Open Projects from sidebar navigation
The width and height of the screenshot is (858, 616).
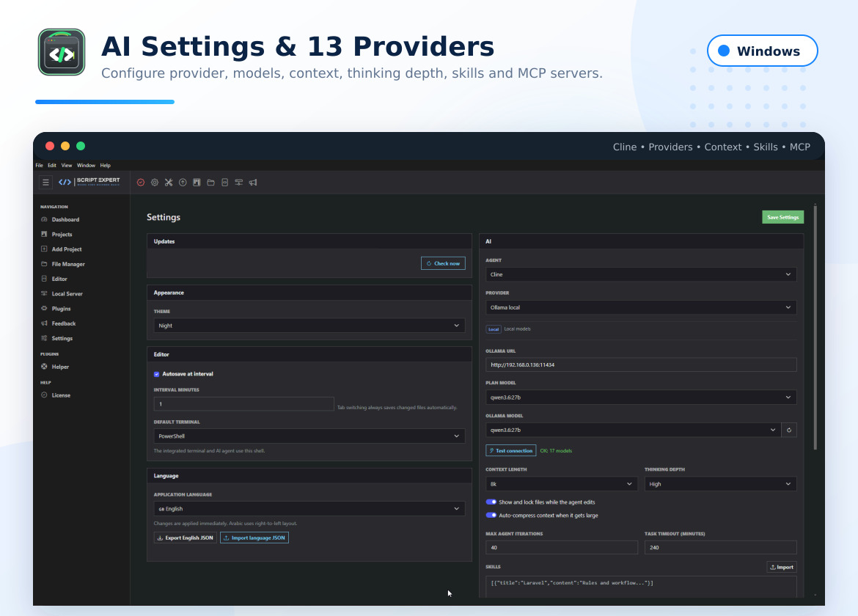(x=62, y=234)
